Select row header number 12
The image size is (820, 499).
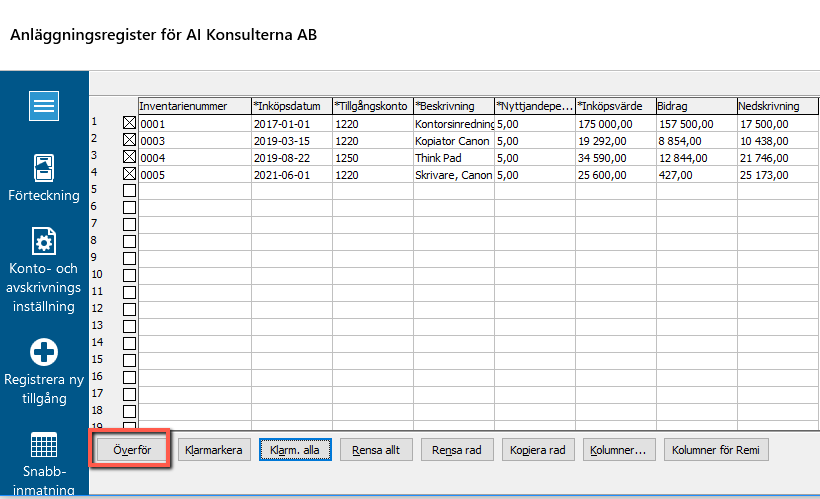pos(97,309)
